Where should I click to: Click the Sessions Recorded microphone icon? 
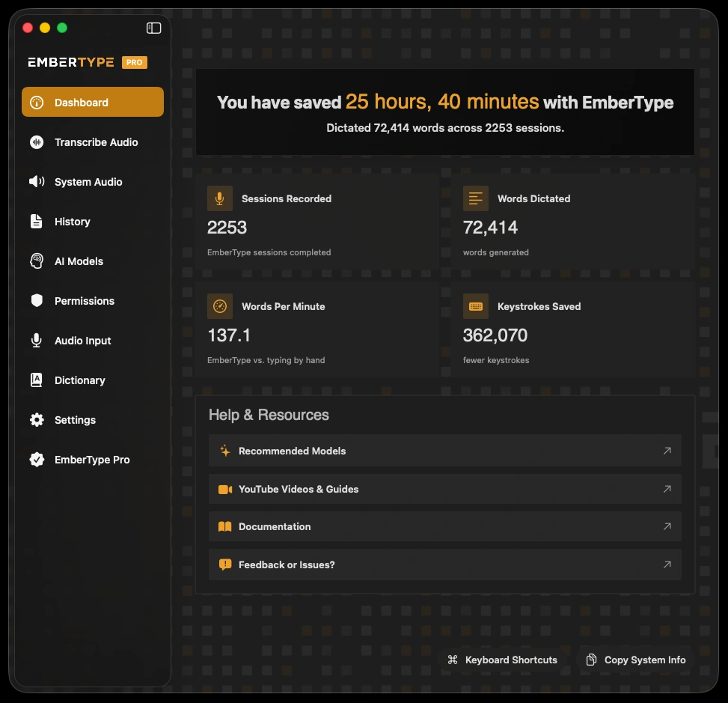pyautogui.click(x=220, y=198)
